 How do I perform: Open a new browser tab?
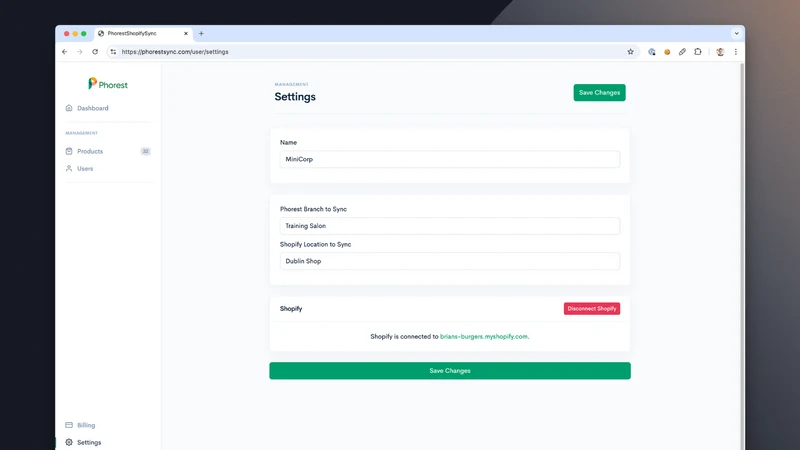point(201,34)
